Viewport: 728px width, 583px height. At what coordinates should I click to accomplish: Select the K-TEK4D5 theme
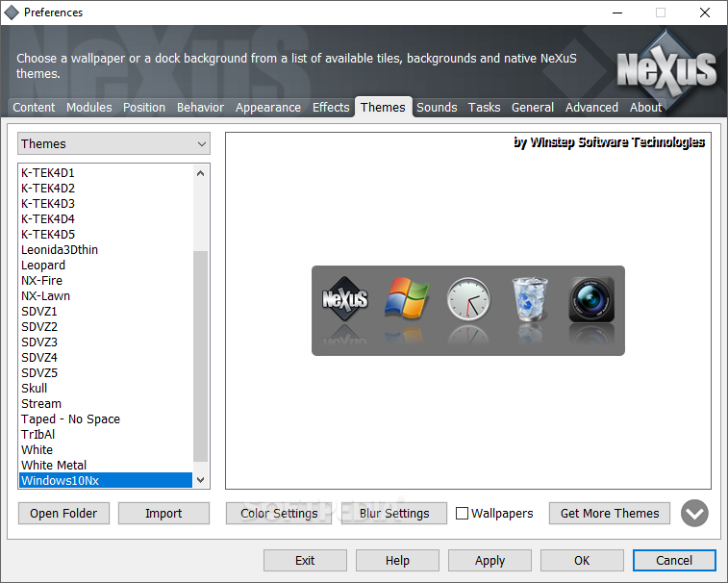pyautogui.click(x=106, y=234)
